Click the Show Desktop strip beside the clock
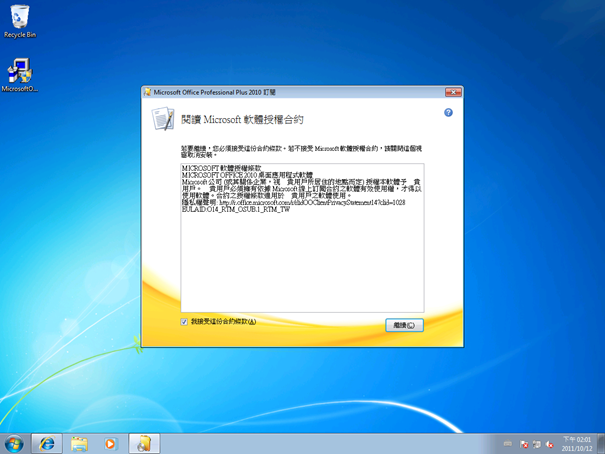605x454 pixels. 601,444
